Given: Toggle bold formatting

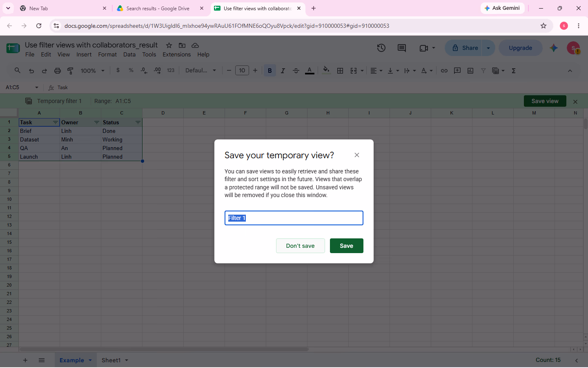Looking at the screenshot, I should tap(269, 71).
